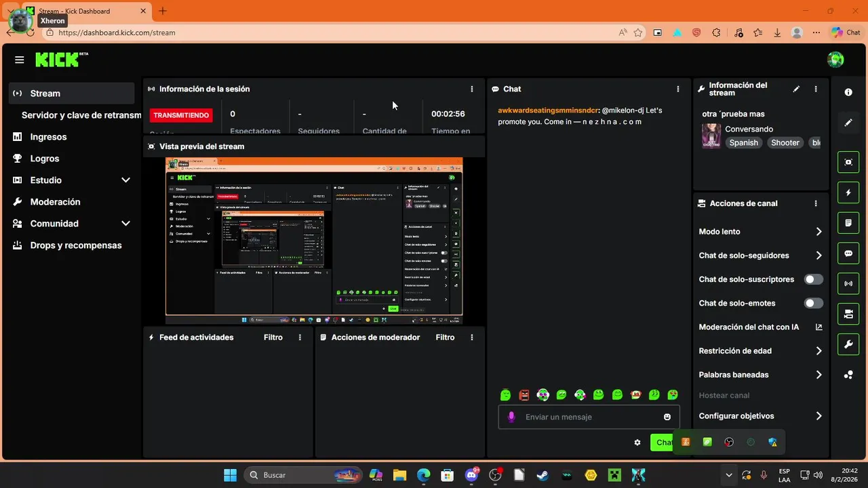The height and width of the screenshot is (488, 868).
Task: Click the stream preview video thumbnail
Action: (x=314, y=241)
